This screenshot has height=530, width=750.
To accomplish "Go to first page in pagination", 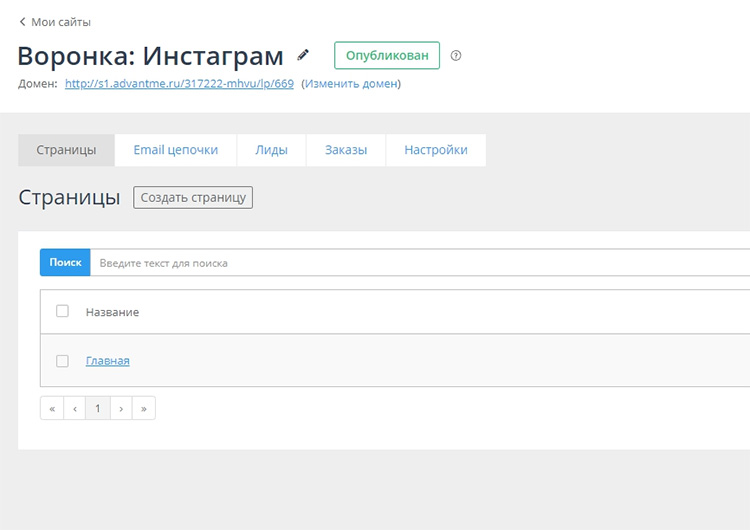I will pyautogui.click(x=52, y=408).
